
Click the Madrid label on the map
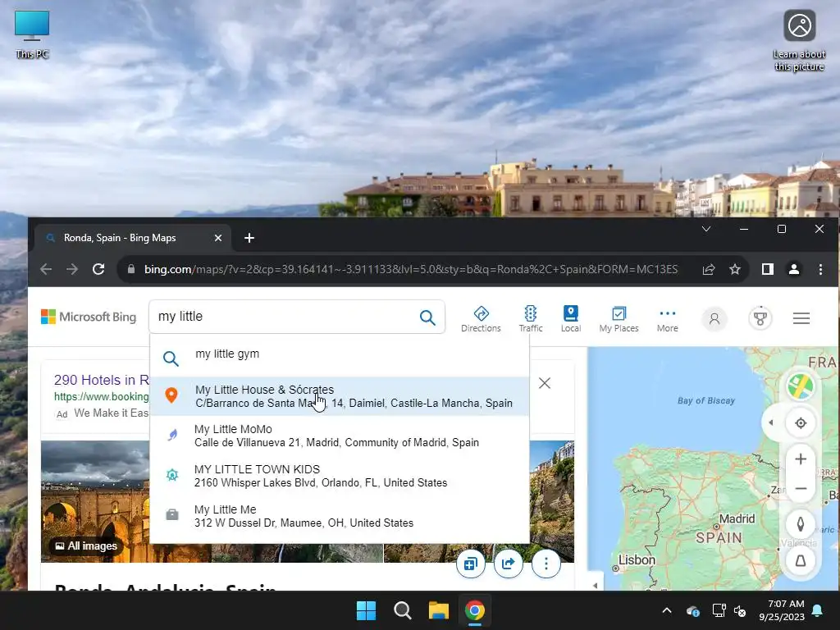coord(737,518)
